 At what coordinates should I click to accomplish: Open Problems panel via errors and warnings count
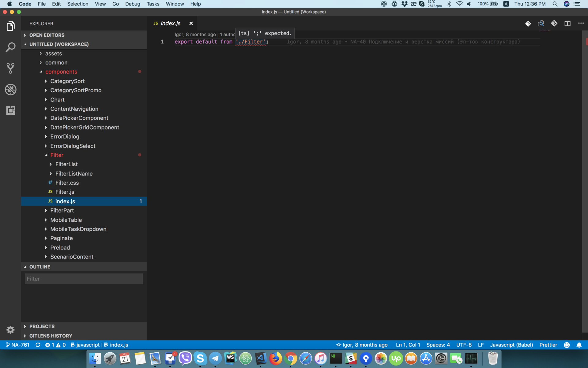(55, 345)
